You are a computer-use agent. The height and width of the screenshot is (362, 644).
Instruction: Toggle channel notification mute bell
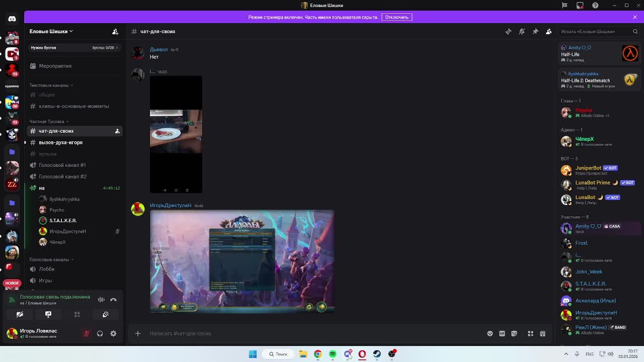[x=522, y=31]
